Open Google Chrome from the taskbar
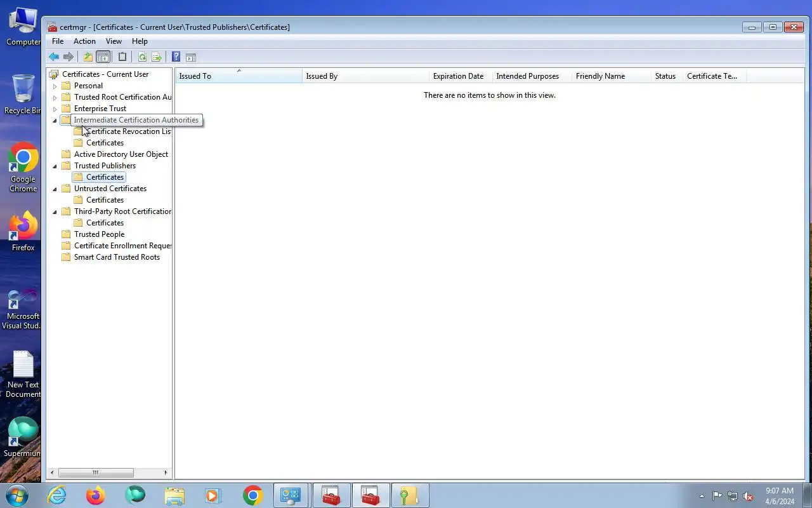The height and width of the screenshot is (508, 812). [x=252, y=495]
